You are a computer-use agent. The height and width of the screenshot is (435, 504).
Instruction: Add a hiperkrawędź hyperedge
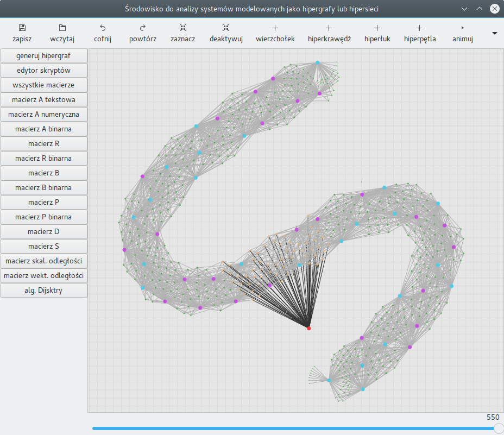pyautogui.click(x=329, y=28)
